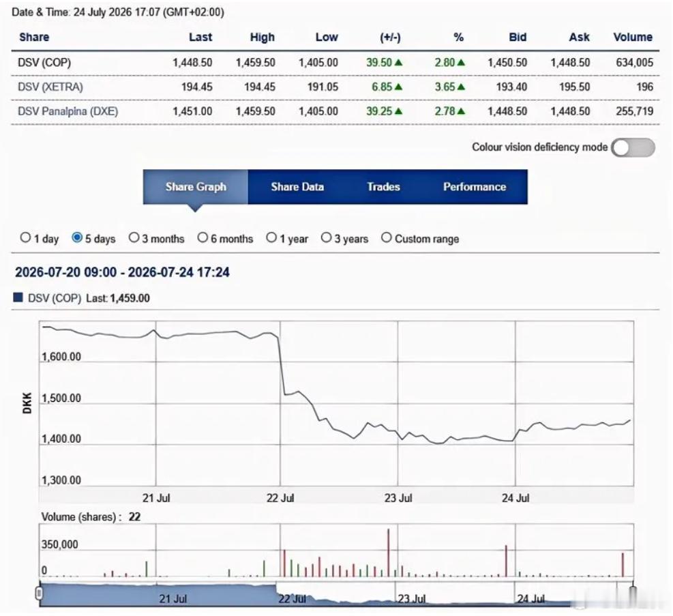Click the Last price 1,451.00
Viewport: 673px width, 616px height.
click(x=192, y=112)
